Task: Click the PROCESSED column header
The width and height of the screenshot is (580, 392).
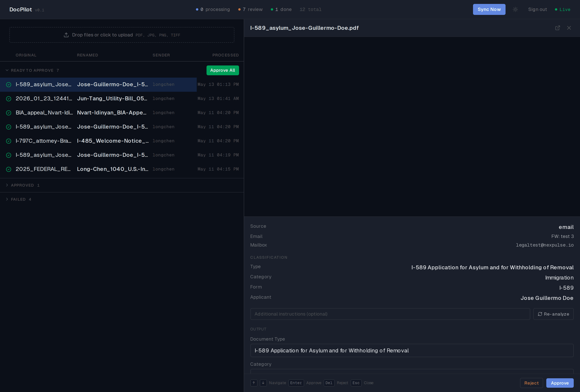Action: (x=225, y=55)
